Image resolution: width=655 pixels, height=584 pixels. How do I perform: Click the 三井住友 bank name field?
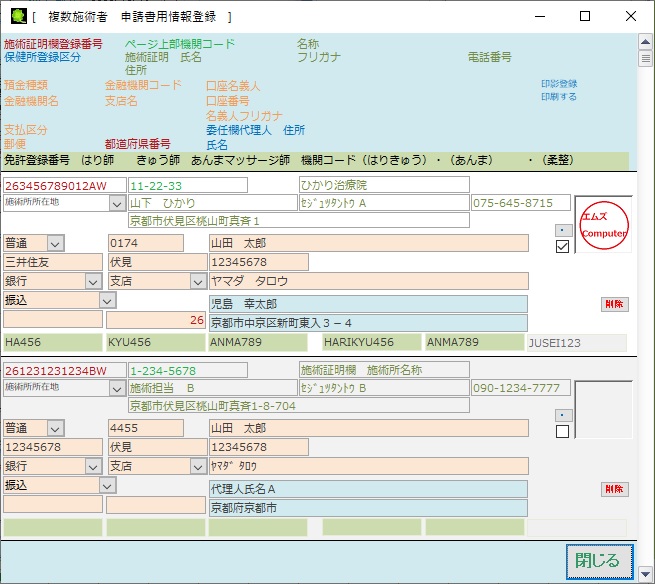[53, 262]
